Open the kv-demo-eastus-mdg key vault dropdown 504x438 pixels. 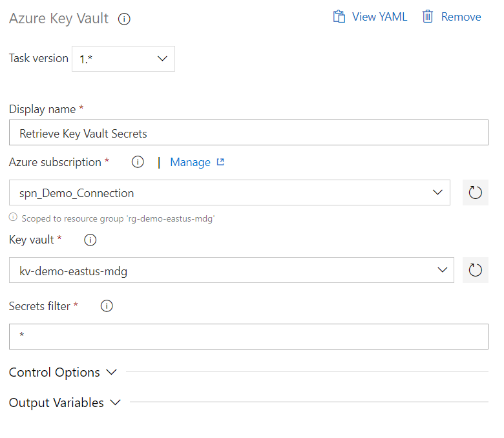tap(232, 270)
